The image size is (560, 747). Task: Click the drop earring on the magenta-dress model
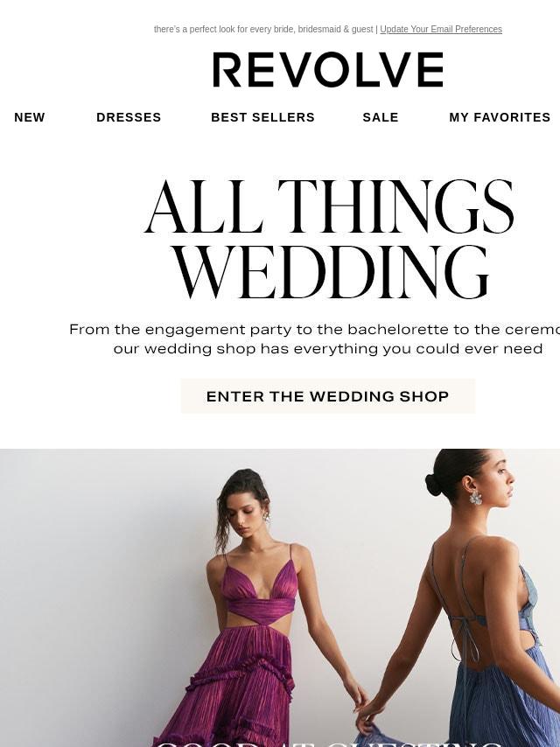[266, 516]
